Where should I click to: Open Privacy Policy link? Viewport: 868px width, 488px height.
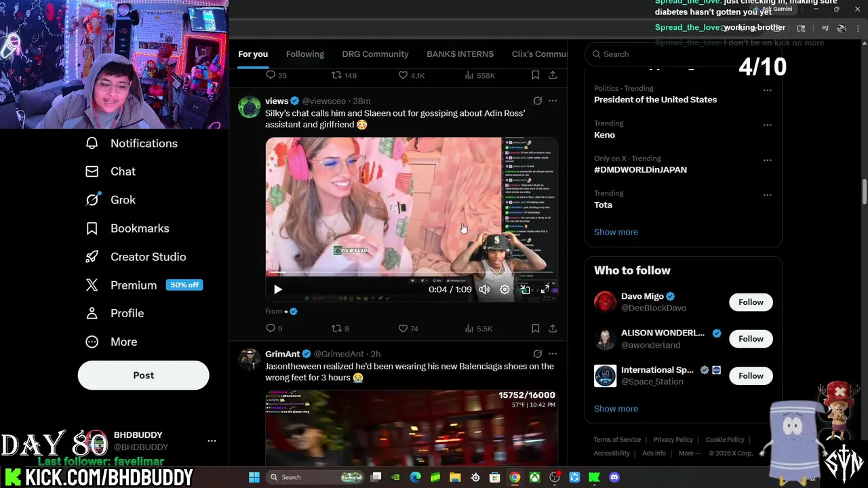(673, 440)
